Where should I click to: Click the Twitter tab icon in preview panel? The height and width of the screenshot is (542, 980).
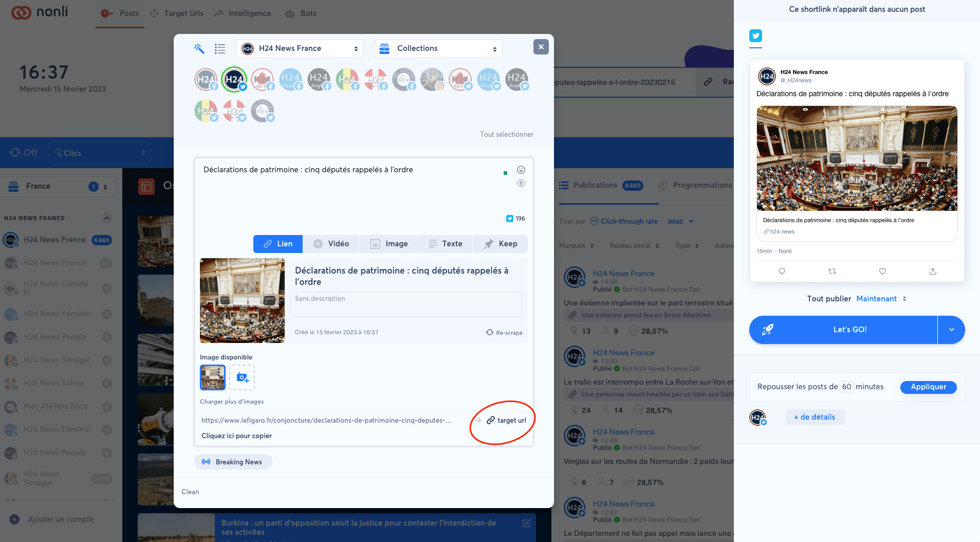pyautogui.click(x=755, y=35)
